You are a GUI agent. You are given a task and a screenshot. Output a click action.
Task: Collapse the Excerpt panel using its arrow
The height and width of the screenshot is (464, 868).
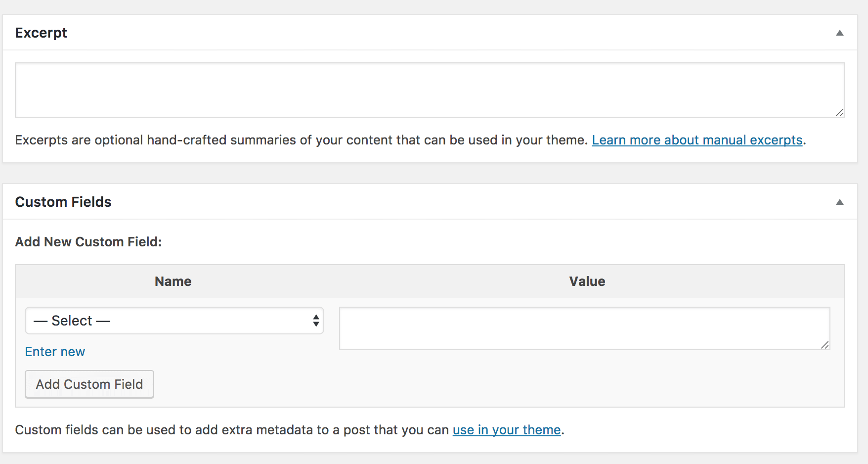(839, 33)
